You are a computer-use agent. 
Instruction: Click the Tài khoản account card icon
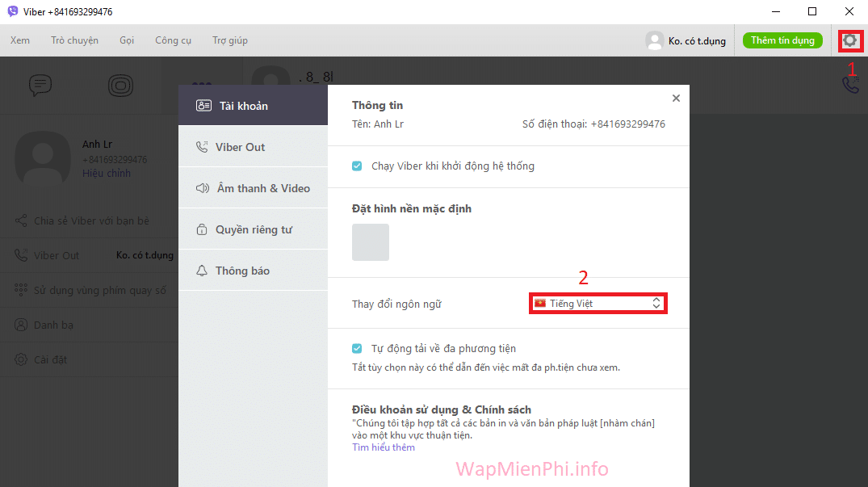coord(203,106)
